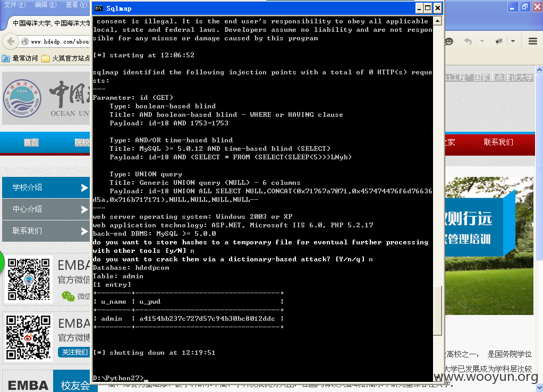This screenshot has width=543, height=392.
Task: Click the campus banner image on the right
Action: (x=489, y=246)
